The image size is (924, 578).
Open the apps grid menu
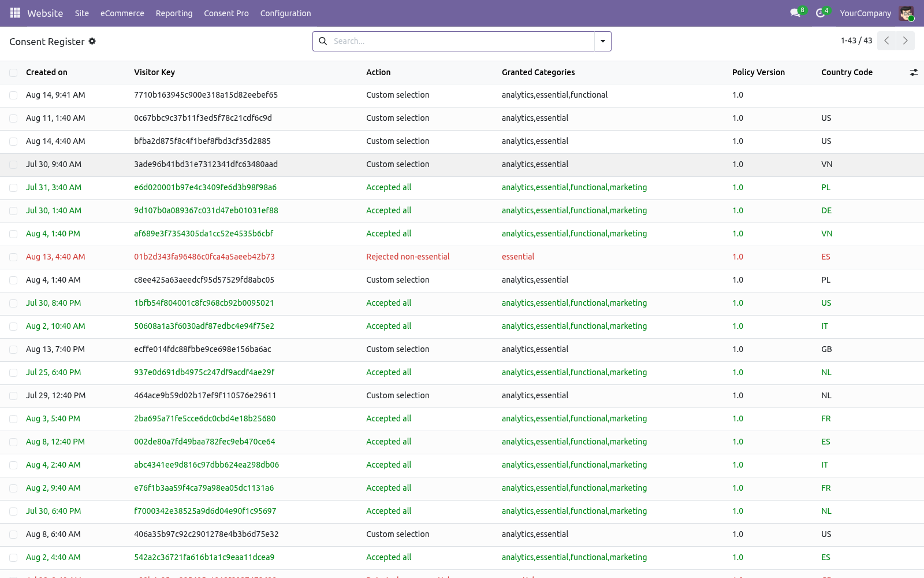[15, 13]
